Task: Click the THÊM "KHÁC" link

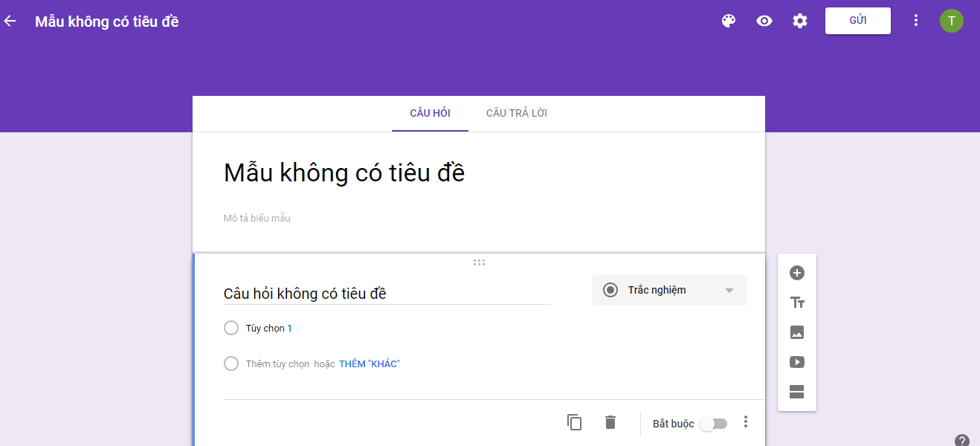Action: point(370,363)
